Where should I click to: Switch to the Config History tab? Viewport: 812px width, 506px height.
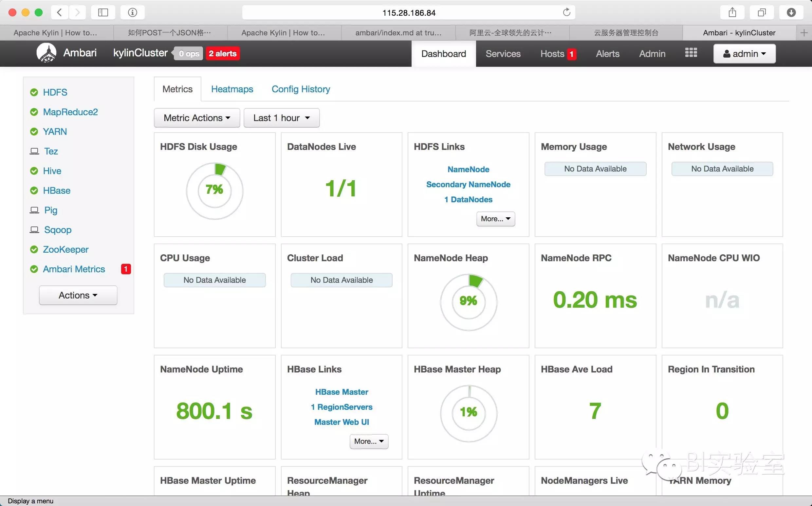pos(301,89)
